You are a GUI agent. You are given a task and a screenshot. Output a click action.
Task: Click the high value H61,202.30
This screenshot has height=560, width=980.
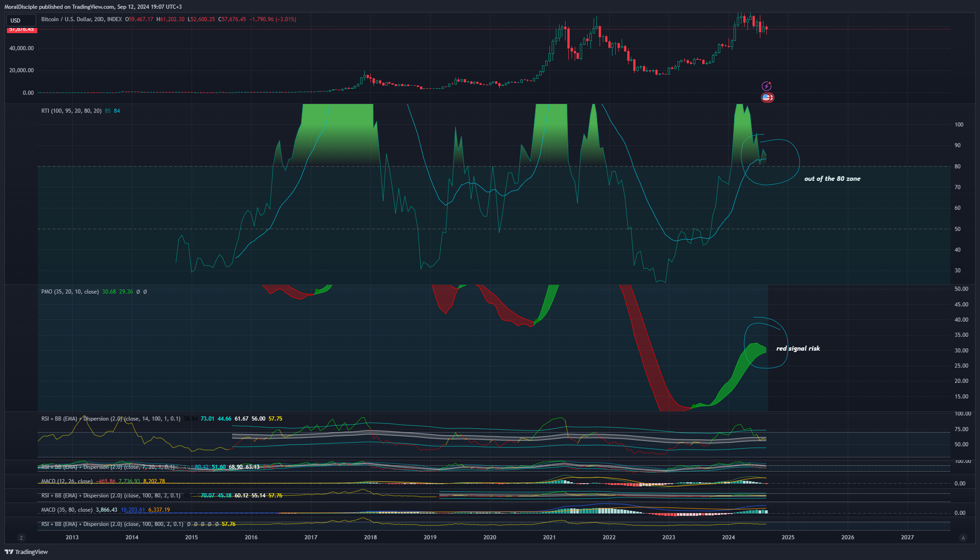click(170, 19)
